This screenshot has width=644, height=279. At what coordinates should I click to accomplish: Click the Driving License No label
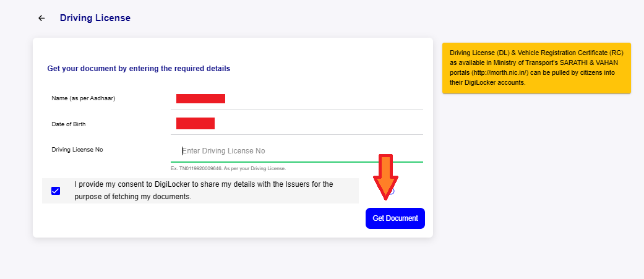click(77, 149)
